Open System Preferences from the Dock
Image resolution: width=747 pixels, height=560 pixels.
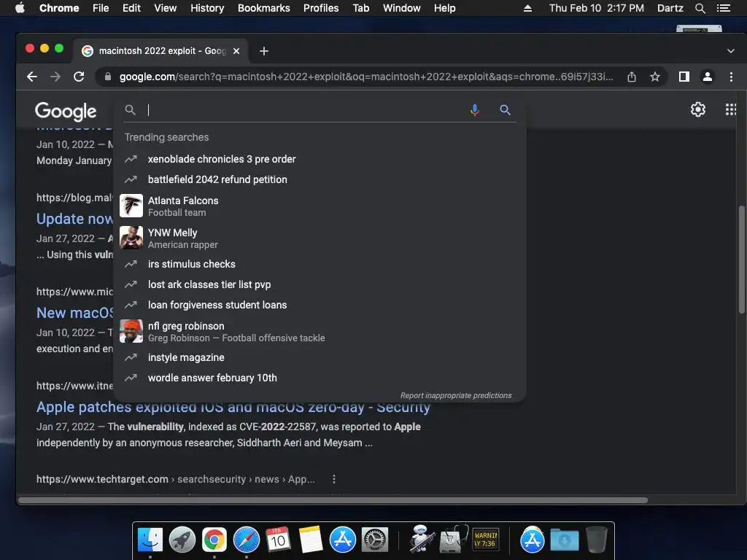pos(375,540)
